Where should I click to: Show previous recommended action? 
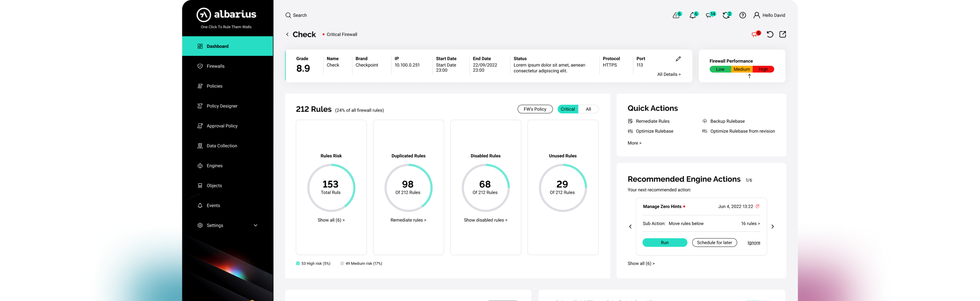[630, 227]
